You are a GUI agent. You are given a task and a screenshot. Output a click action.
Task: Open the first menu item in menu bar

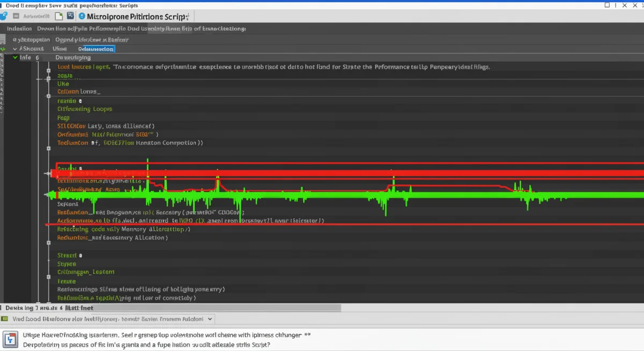pyautogui.click(x=19, y=28)
